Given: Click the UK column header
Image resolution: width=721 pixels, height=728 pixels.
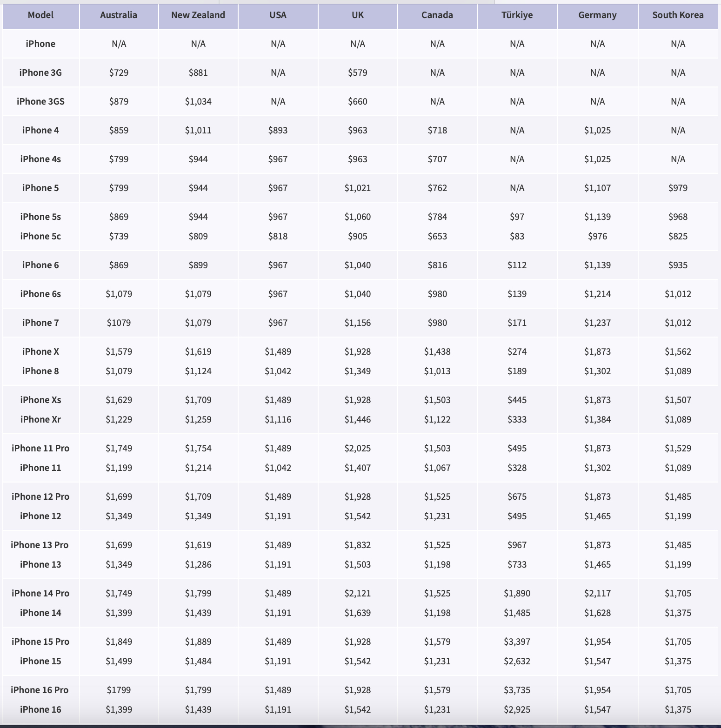Looking at the screenshot, I should [358, 15].
